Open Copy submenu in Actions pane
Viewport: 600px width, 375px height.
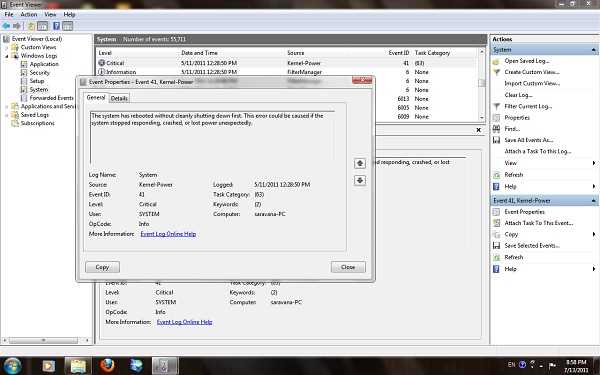545,234
